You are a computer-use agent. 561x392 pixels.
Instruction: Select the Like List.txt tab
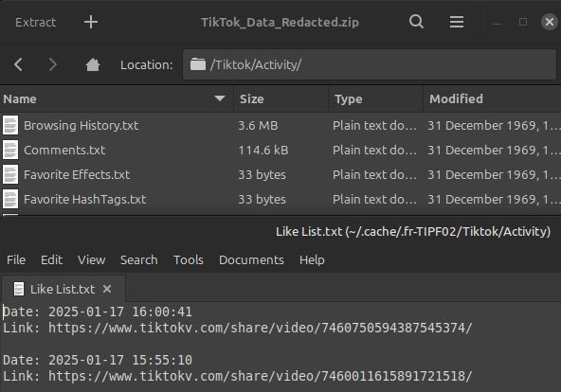tap(63, 289)
